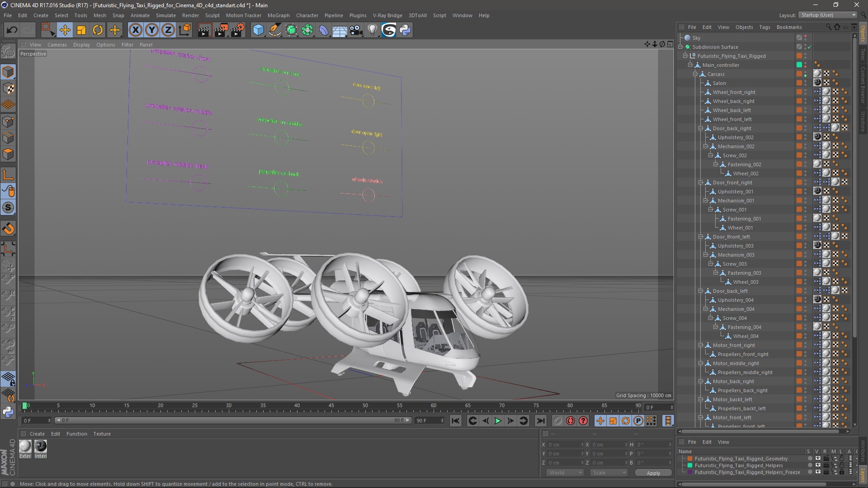Toggle Position keyframe recording icon

point(600,421)
